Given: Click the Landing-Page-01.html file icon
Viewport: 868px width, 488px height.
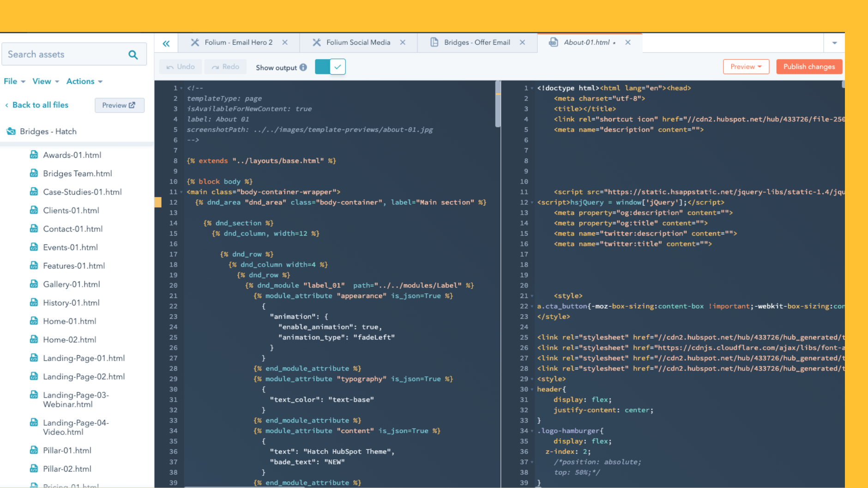Looking at the screenshot, I should tap(34, 357).
